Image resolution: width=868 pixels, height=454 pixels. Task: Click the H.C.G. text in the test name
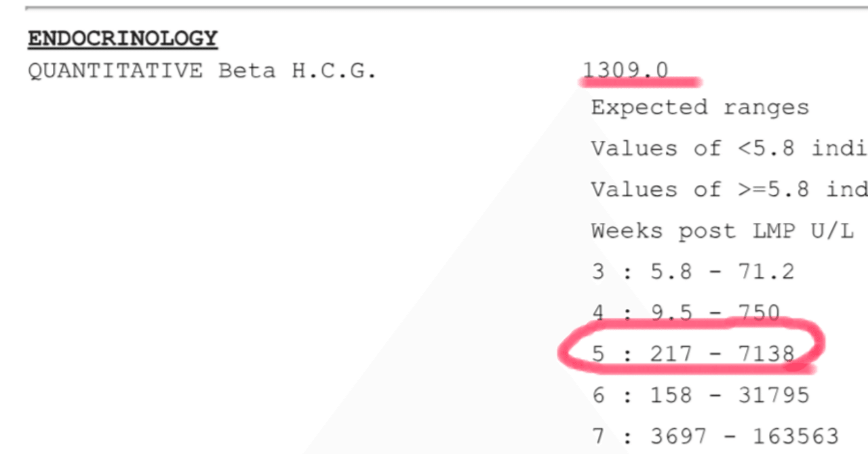click(x=334, y=70)
